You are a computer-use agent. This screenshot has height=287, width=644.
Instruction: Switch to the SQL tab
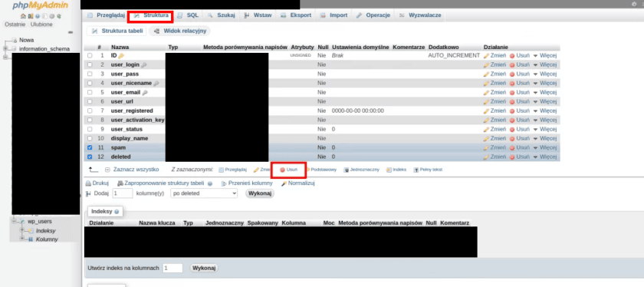click(x=188, y=15)
